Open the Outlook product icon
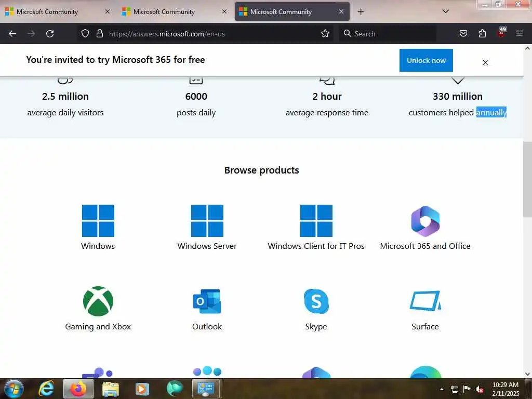The height and width of the screenshot is (399, 532). [207, 301]
